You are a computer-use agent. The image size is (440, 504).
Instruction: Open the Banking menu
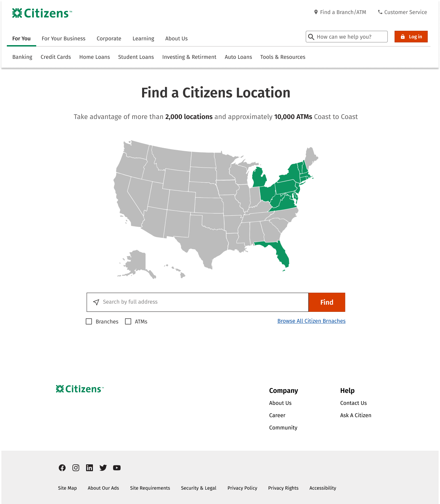22,57
